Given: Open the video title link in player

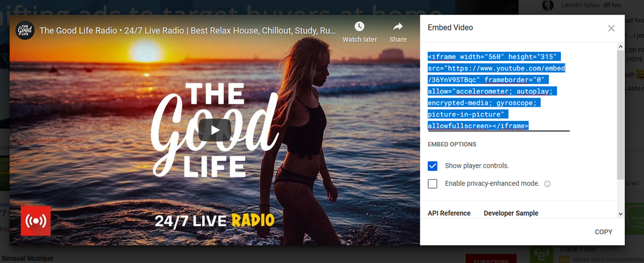Looking at the screenshot, I should click(x=188, y=30).
